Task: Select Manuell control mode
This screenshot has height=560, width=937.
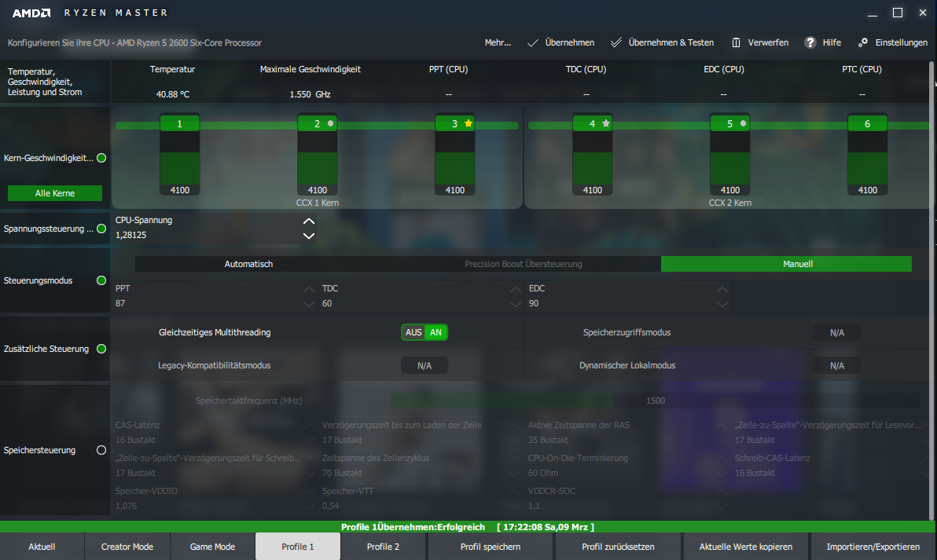Action: pyautogui.click(x=786, y=264)
